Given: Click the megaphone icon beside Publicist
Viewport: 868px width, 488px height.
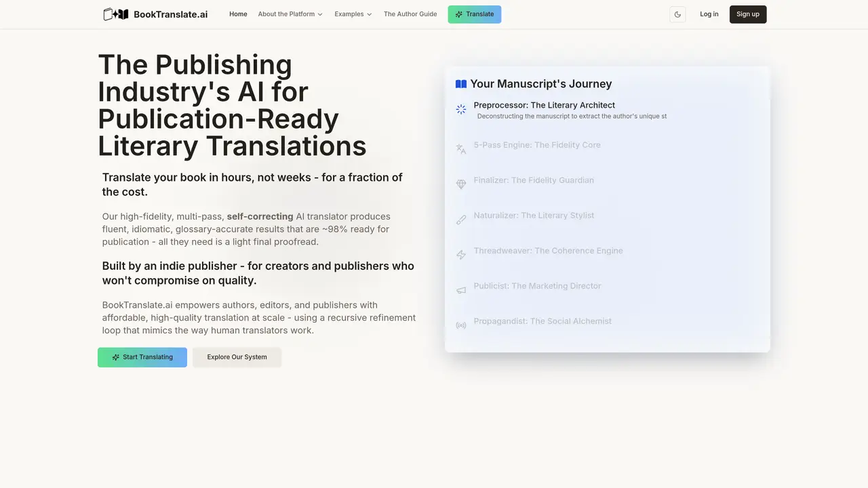Looking at the screenshot, I should click(x=461, y=290).
